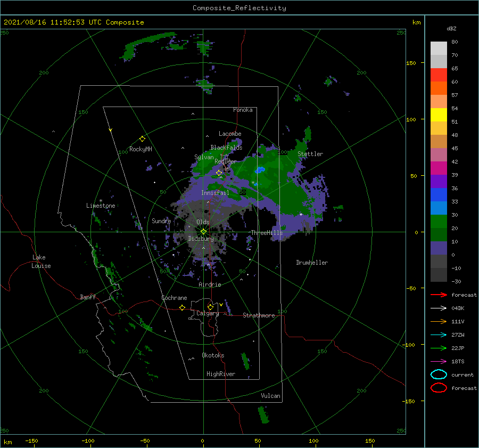
Task: Click the Sylvan label
Action: pyautogui.click(x=204, y=157)
